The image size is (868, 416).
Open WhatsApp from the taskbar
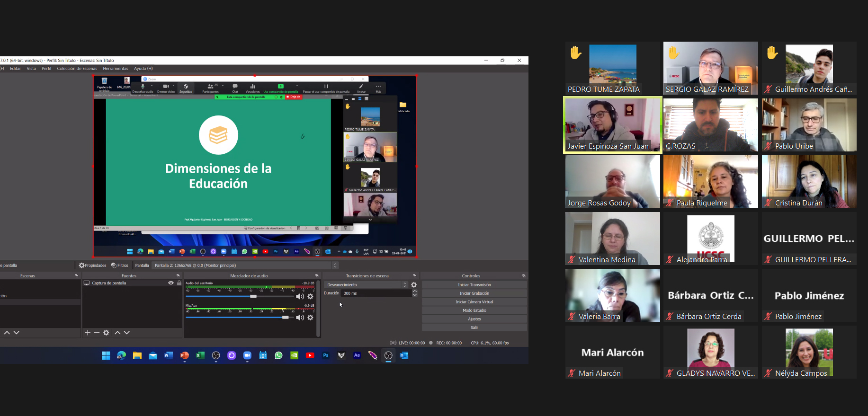tap(278, 355)
